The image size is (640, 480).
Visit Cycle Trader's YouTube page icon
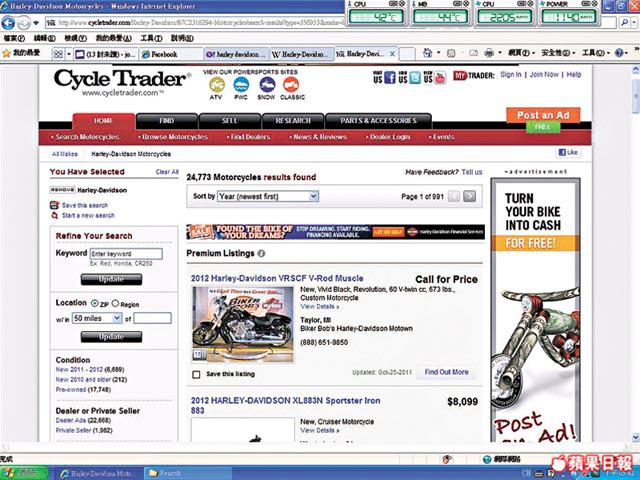pos(440,78)
